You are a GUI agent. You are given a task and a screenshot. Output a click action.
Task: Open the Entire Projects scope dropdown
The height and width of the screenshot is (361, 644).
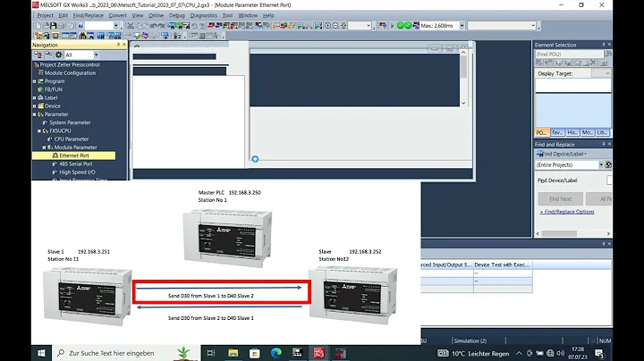click(601, 164)
